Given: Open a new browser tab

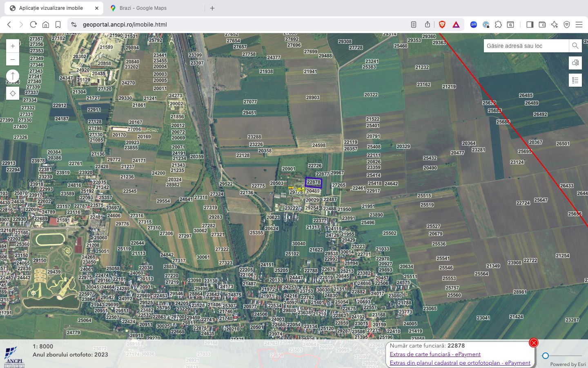Looking at the screenshot, I should pyautogui.click(x=212, y=8).
